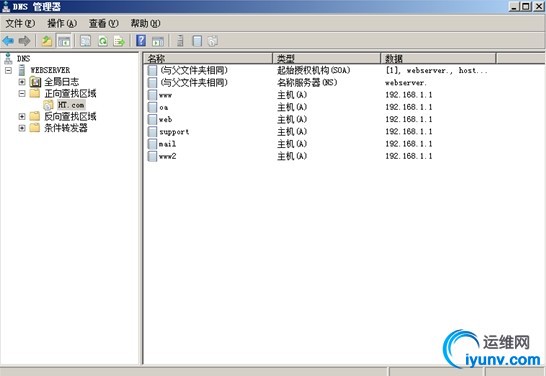
Task: Sort by the 类型 column header
Action: pyautogui.click(x=326, y=58)
